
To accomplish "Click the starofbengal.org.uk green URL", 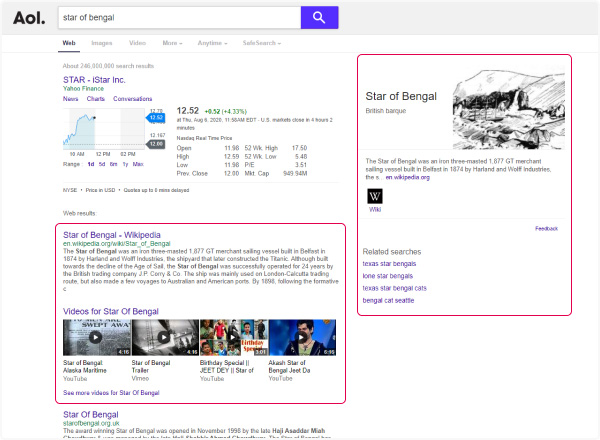I will click(91, 423).
